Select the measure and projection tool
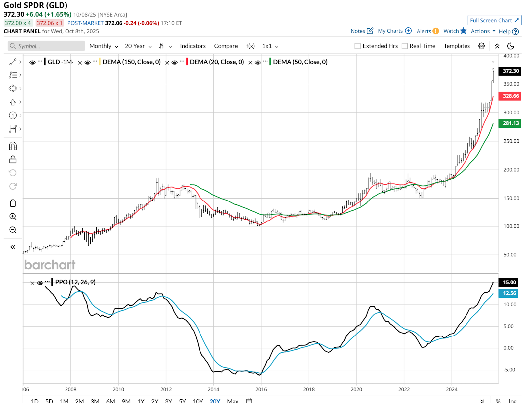Image resolution: width=532 pixels, height=403 pixels. click(x=13, y=129)
